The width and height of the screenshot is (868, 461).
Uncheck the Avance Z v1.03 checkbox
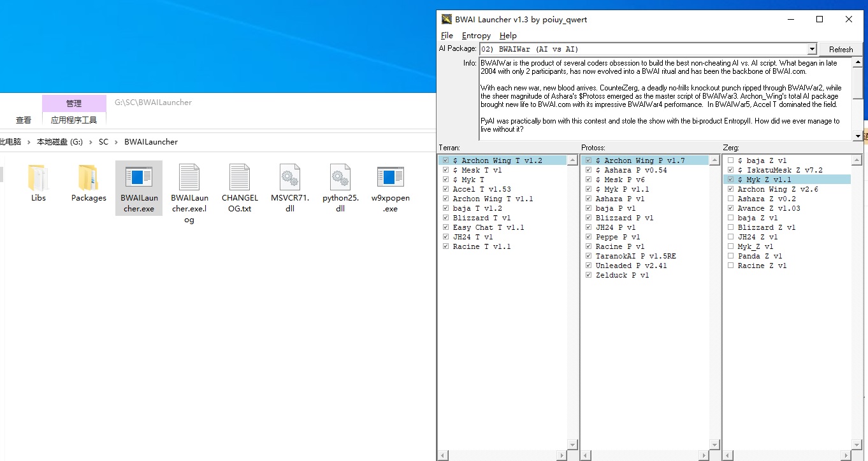pos(731,208)
